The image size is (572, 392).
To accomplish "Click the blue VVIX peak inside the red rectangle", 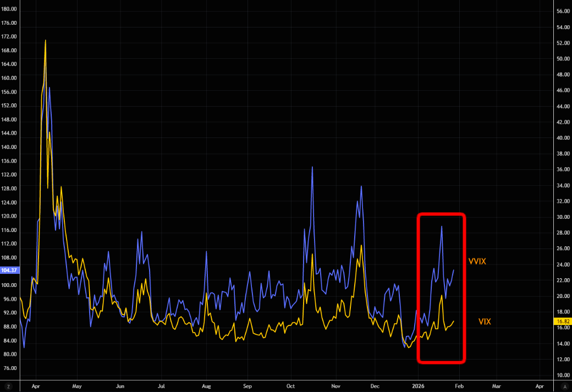I will tap(442, 227).
